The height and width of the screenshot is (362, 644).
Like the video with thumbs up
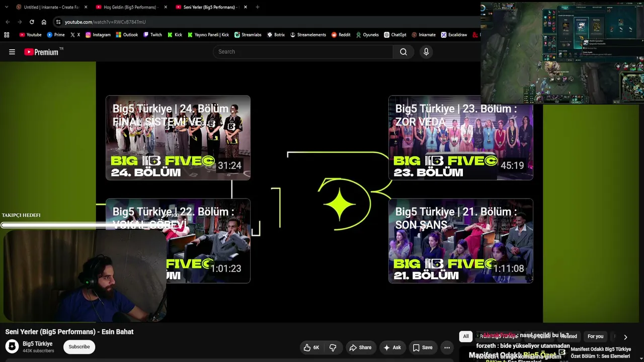click(x=312, y=347)
